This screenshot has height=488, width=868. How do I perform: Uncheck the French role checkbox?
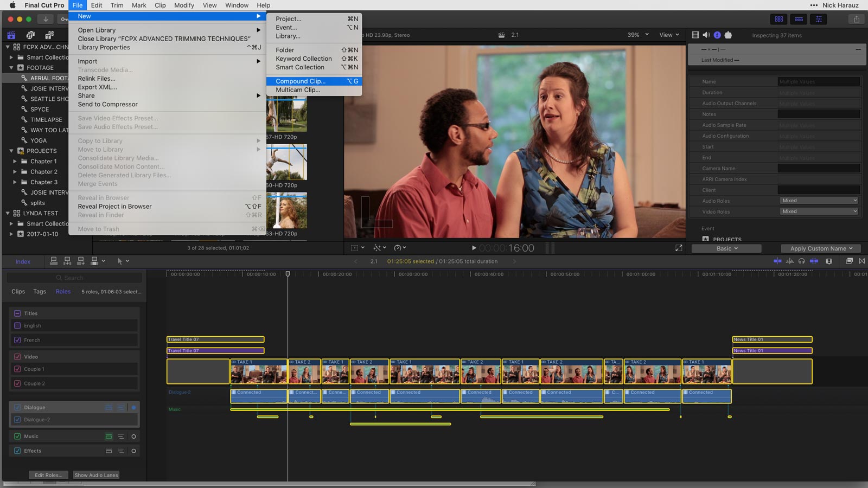tap(17, 340)
